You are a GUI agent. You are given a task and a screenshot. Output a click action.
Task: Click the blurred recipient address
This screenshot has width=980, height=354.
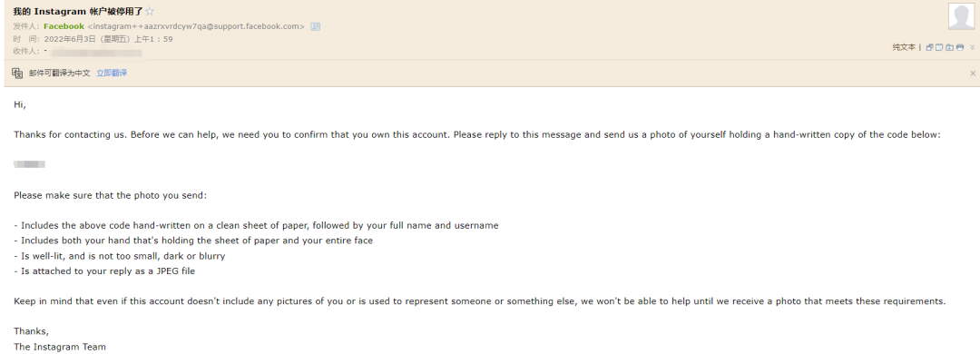pos(93,51)
